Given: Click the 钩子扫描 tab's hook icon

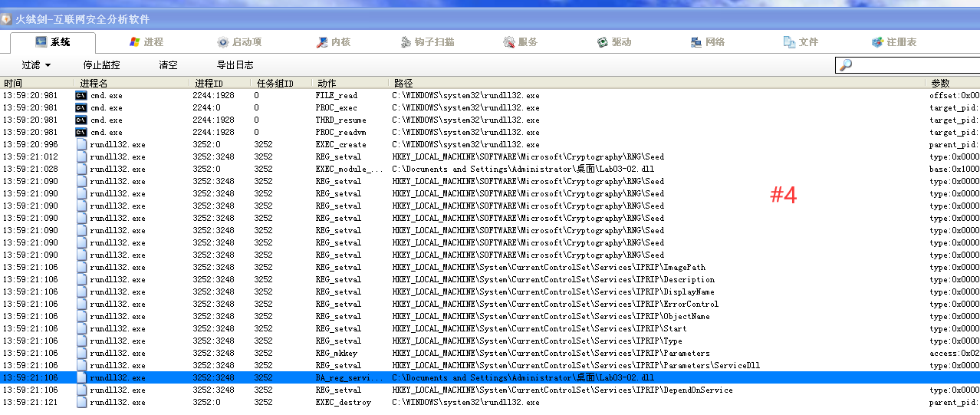Looking at the screenshot, I should point(406,42).
